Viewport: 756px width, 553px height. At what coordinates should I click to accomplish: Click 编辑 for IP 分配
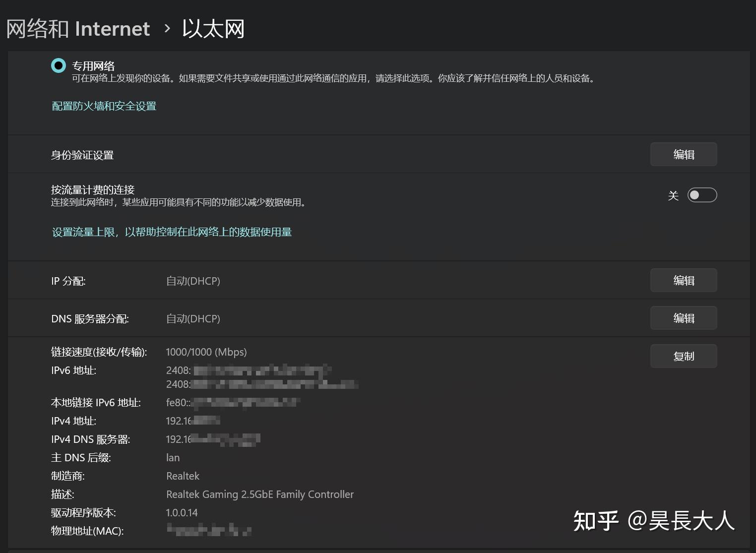(684, 280)
